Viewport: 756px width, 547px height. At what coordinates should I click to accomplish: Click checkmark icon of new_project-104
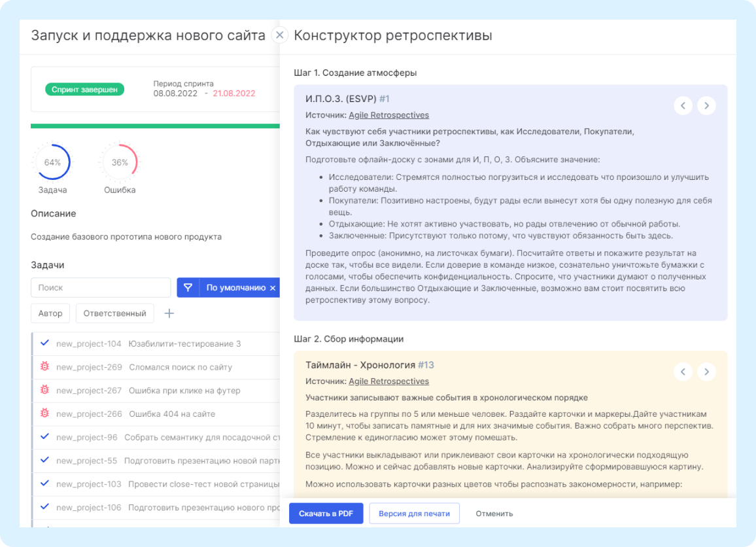pyautogui.click(x=45, y=343)
